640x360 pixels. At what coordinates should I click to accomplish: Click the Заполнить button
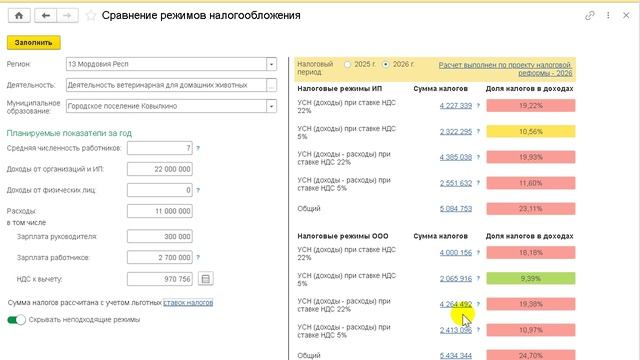pos(33,42)
